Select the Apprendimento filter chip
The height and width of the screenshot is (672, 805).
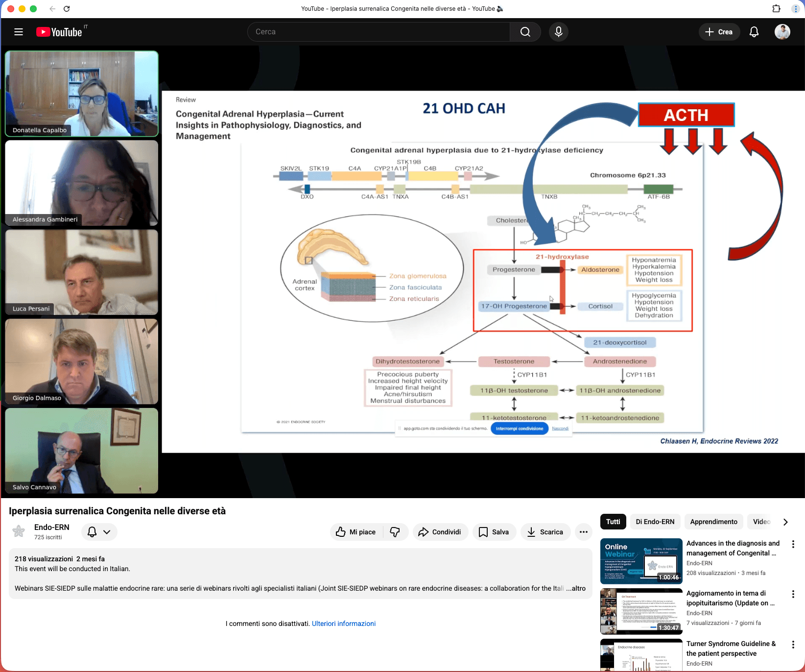point(713,522)
